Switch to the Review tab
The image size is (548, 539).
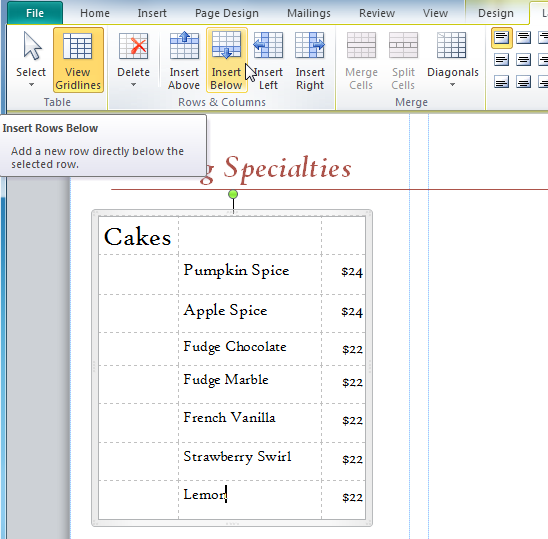pos(377,13)
